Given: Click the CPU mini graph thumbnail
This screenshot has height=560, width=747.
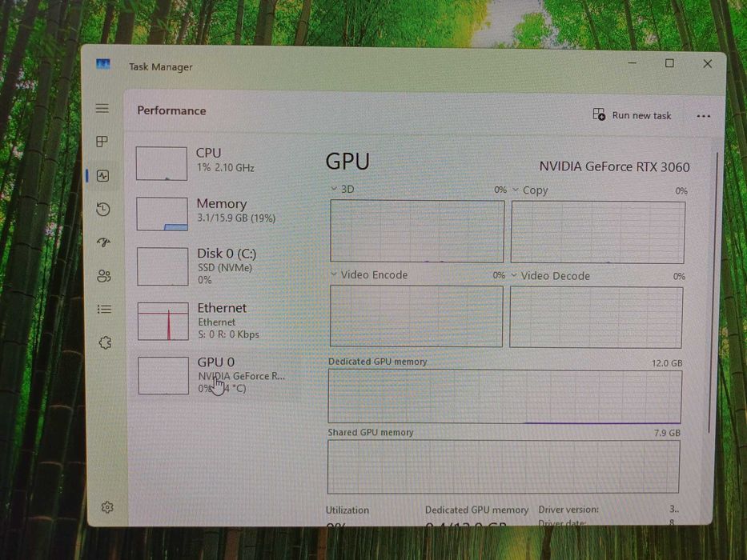Looking at the screenshot, I should pyautogui.click(x=162, y=163).
